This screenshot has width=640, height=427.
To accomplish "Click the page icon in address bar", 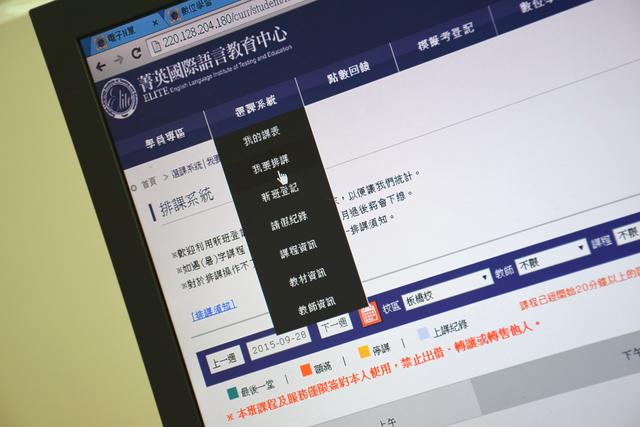I will pos(157,47).
